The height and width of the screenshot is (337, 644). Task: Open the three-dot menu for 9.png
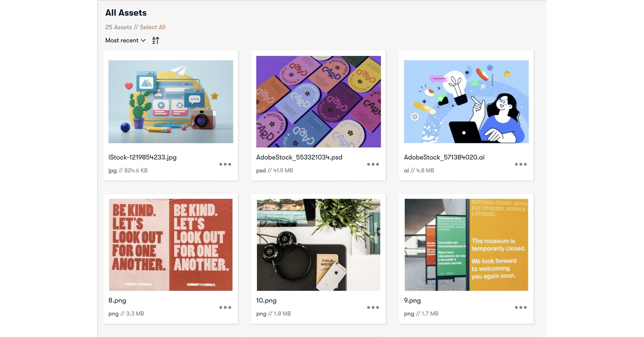tap(520, 307)
